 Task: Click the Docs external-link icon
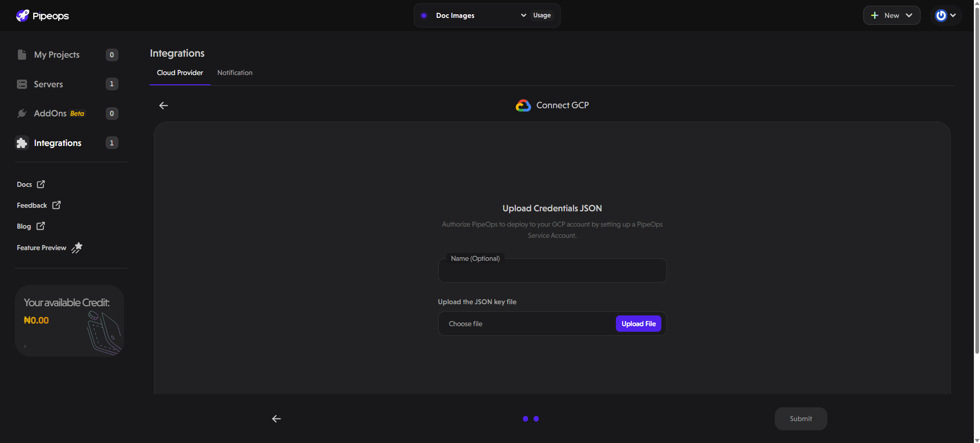click(41, 184)
